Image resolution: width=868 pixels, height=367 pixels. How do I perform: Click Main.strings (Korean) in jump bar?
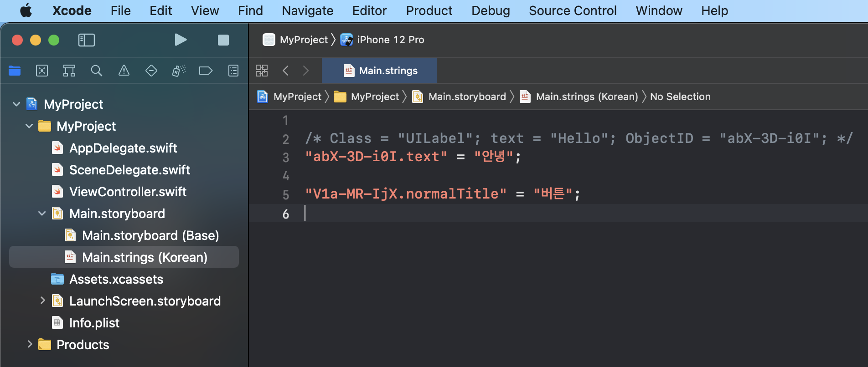[579, 97]
